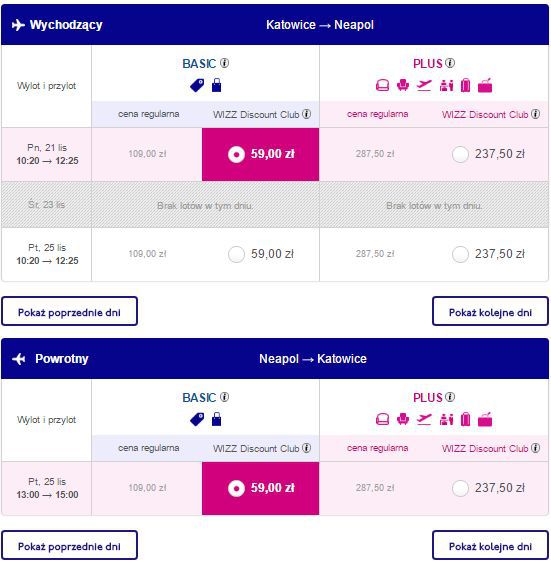Show previous days for outbound Katowice flight
551x562 pixels.
pos(70,311)
